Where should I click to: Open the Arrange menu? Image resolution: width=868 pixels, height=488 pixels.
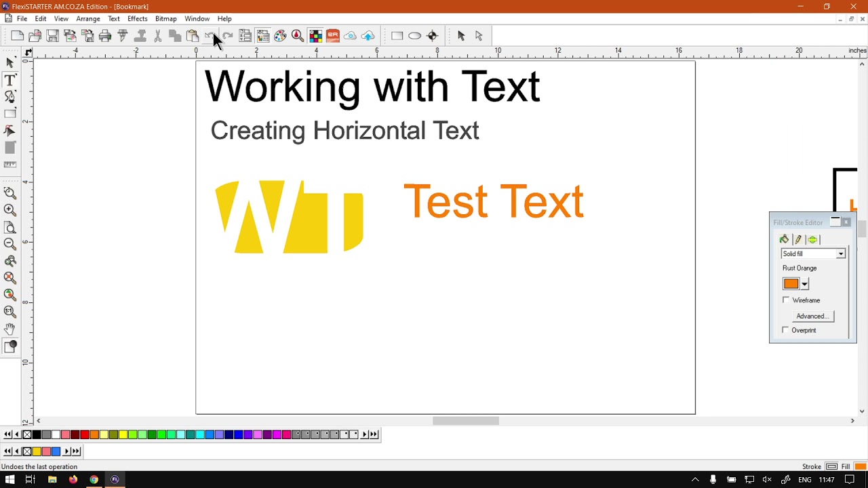[x=88, y=18]
